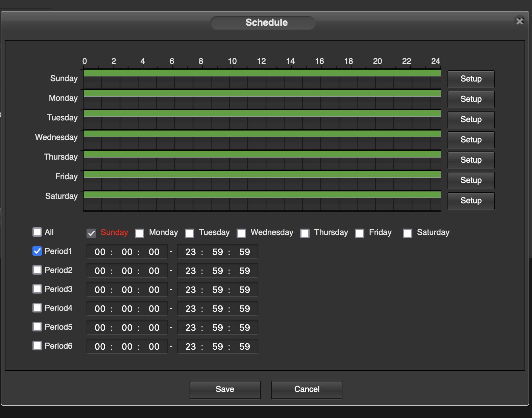
Task: Click the Period5 start time field
Action: (127, 328)
